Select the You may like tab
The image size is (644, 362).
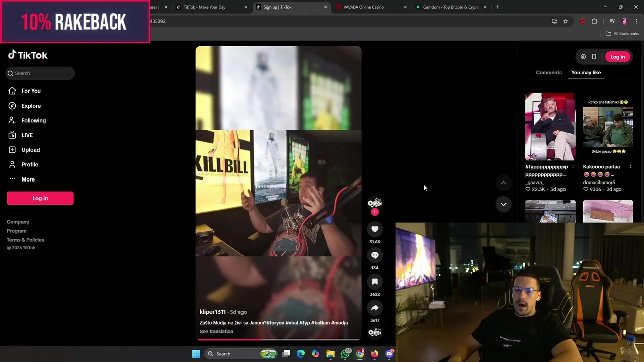[x=586, y=73]
